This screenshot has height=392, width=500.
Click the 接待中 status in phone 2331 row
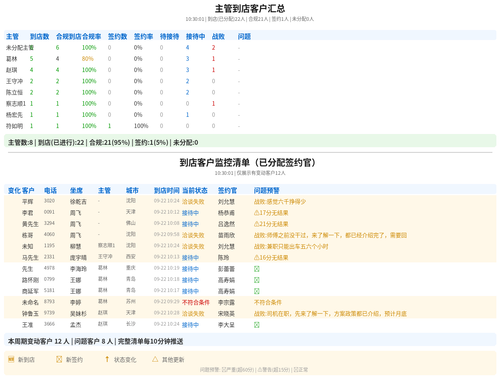click(x=190, y=258)
